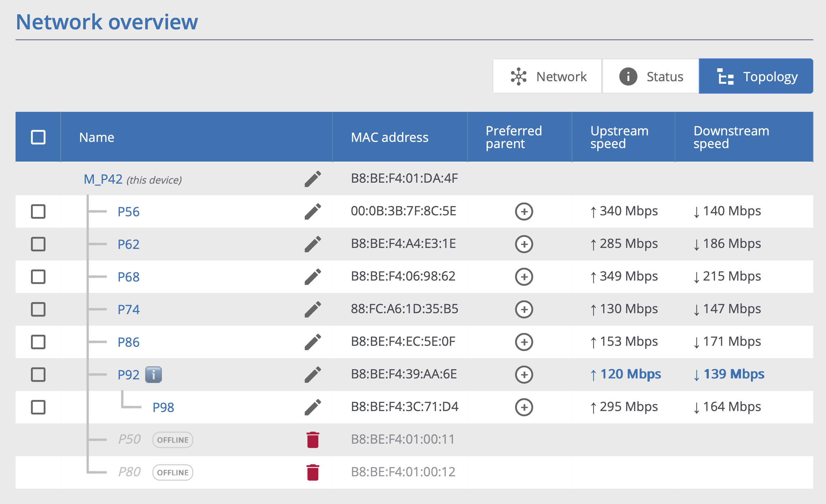Click the greyed-out P80 name
The width and height of the screenshot is (826, 504).
point(129,472)
